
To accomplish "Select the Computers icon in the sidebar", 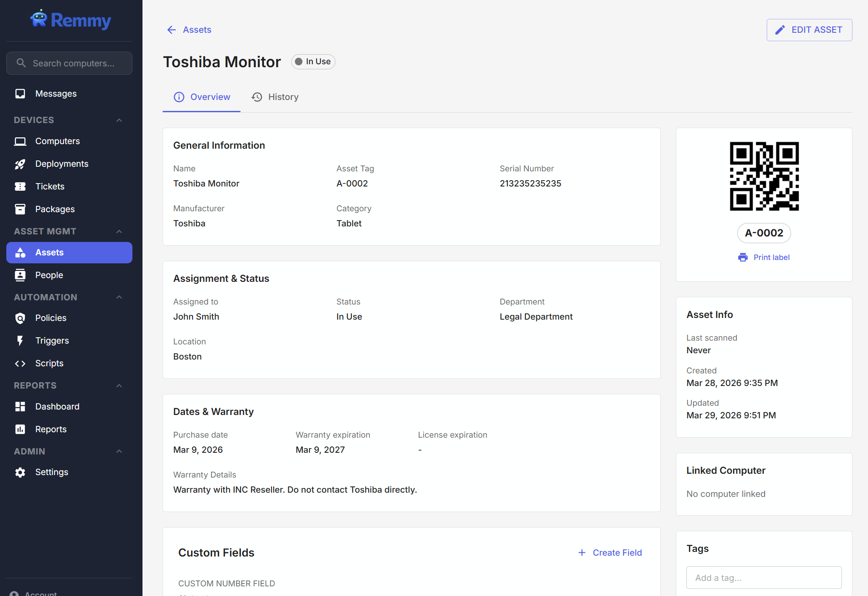I will click(20, 141).
